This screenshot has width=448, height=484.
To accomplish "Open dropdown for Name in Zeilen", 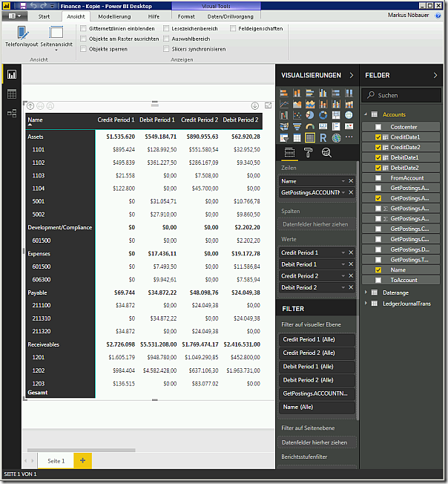I will pos(343,181).
